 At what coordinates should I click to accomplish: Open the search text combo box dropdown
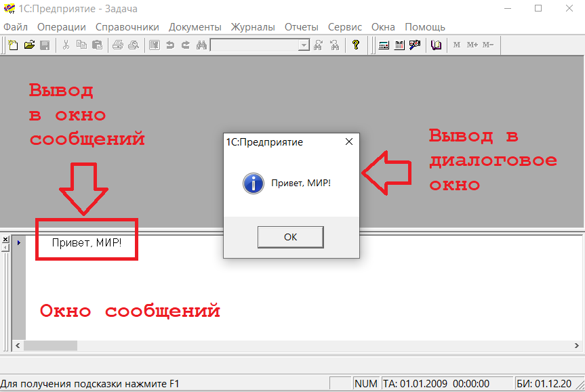pos(304,45)
